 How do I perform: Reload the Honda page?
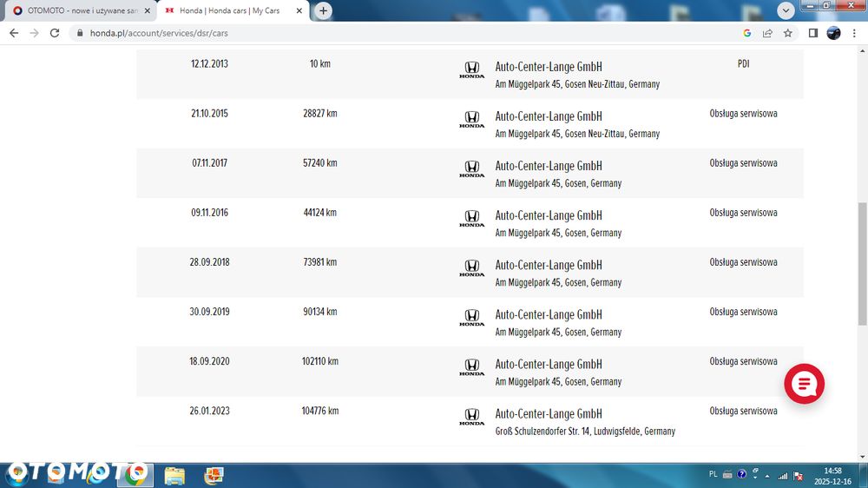(x=54, y=33)
